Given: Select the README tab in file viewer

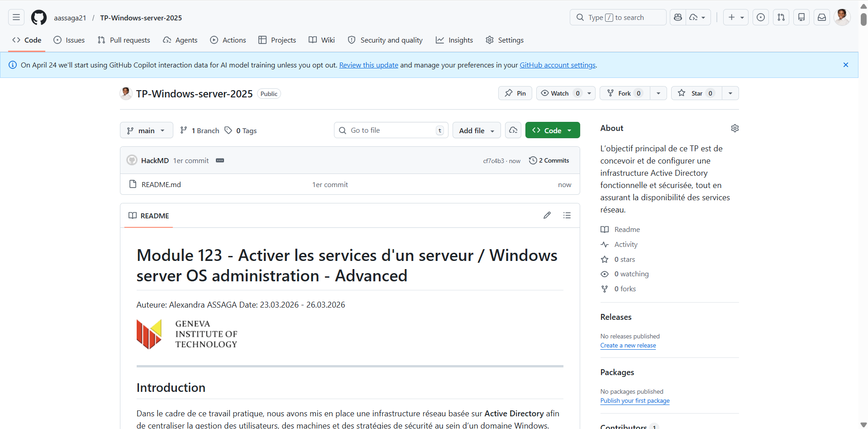Looking at the screenshot, I should click(x=148, y=216).
